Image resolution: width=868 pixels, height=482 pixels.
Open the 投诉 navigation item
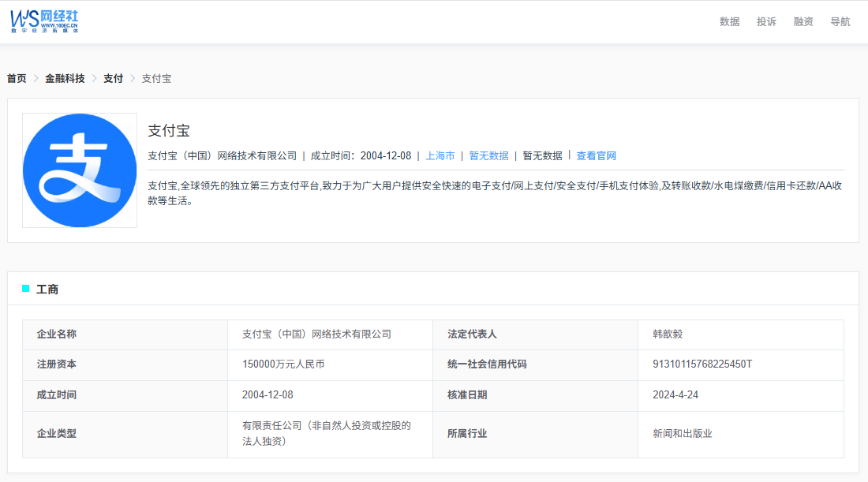766,21
